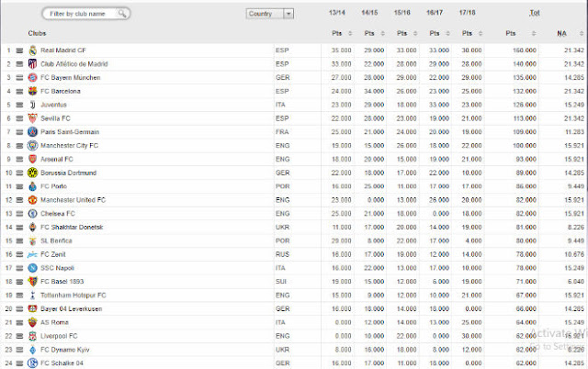Click the Bayer 04 Leverkusen crest
This screenshot has height=369, width=588.
point(33,308)
